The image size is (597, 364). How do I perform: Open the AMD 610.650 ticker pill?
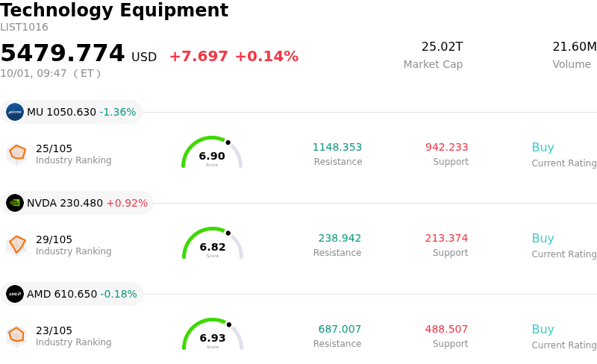[x=72, y=294]
